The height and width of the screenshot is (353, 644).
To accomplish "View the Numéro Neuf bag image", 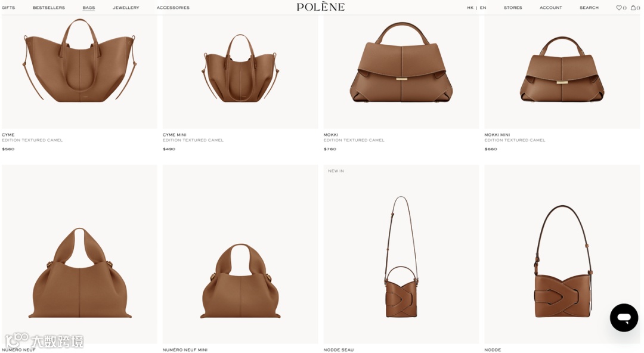I will click(x=80, y=255).
